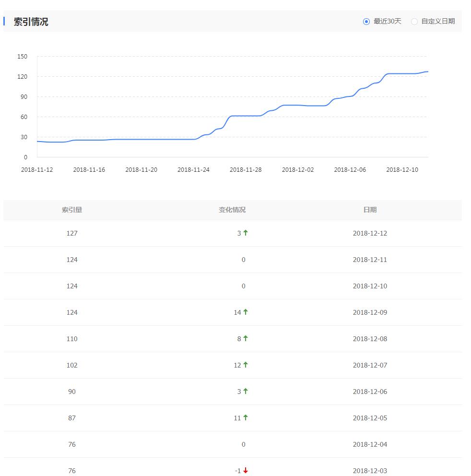
Task: Click up arrow beside 11 change value
Action: (246, 417)
